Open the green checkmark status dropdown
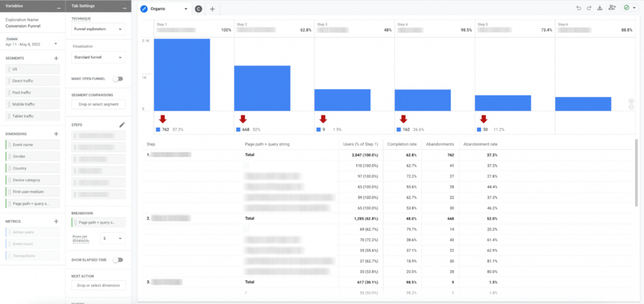The image size is (644, 304). point(630,8)
